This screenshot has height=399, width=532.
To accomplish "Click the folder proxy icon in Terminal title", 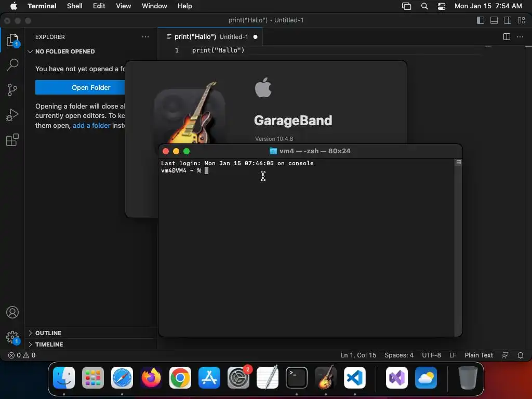I will (273, 151).
